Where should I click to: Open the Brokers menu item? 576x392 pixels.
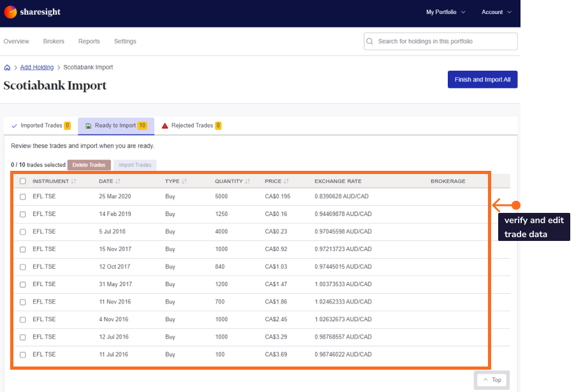tap(54, 41)
